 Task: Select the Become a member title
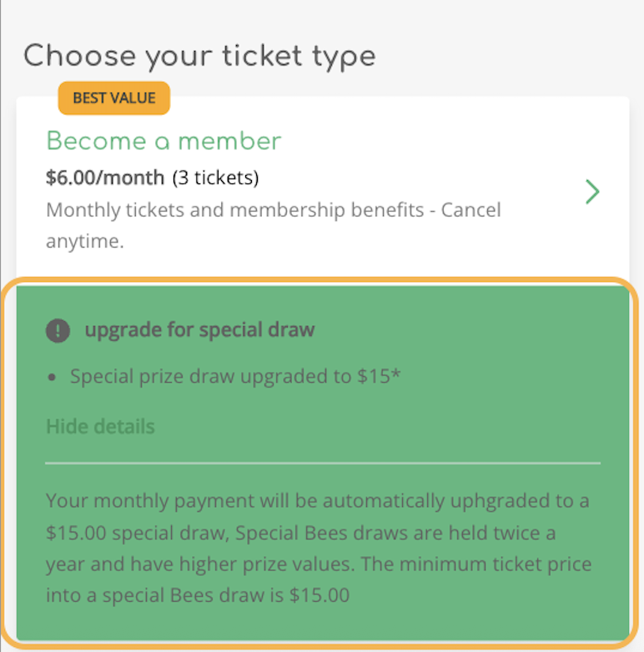(x=164, y=141)
